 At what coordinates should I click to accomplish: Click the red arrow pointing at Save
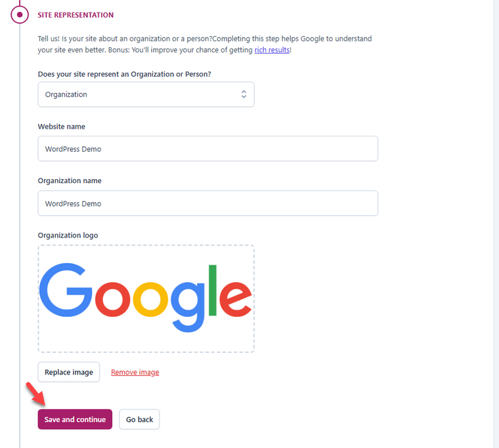35,394
